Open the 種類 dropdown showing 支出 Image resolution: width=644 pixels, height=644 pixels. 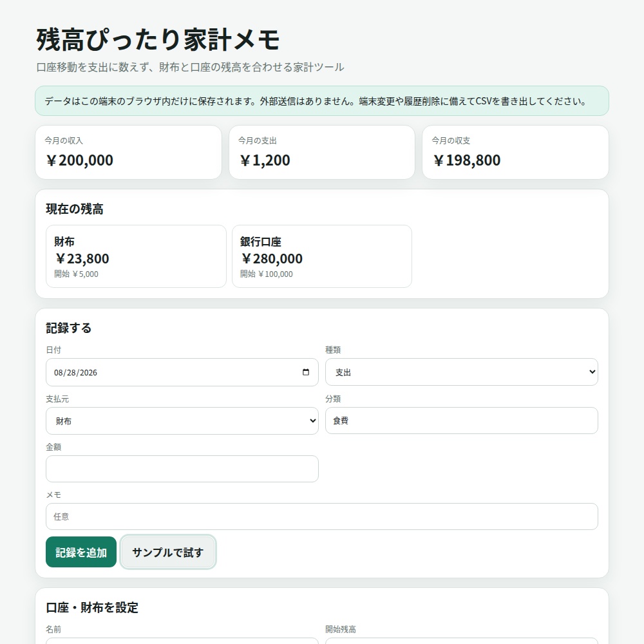point(461,372)
